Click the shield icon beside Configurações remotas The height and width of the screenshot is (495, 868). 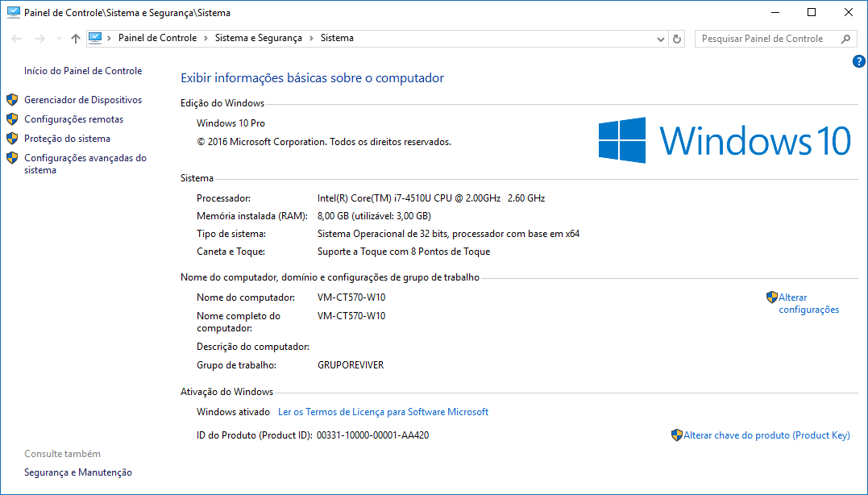tap(12, 119)
